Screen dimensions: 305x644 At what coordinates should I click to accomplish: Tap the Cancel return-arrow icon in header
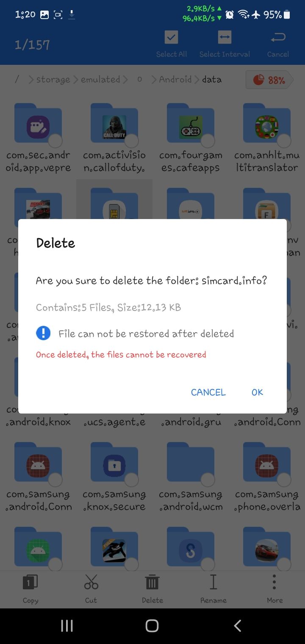click(278, 38)
